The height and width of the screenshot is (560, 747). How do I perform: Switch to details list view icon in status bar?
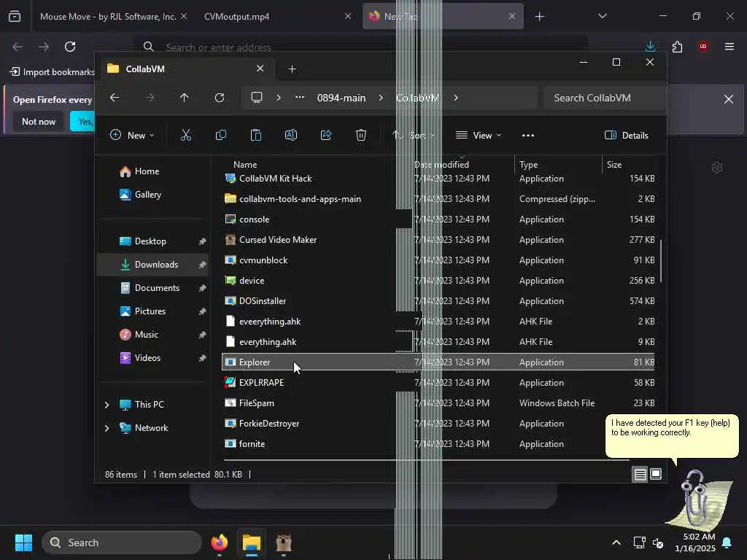640,474
